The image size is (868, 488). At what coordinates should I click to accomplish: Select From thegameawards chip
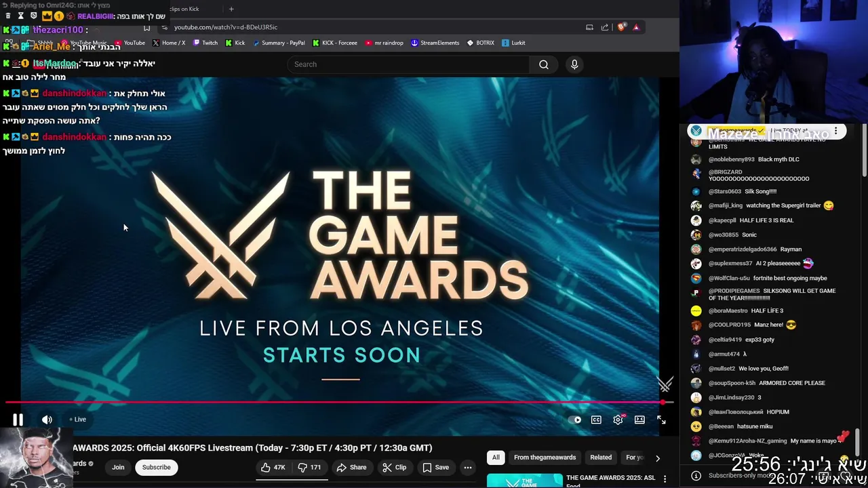pyautogui.click(x=545, y=457)
